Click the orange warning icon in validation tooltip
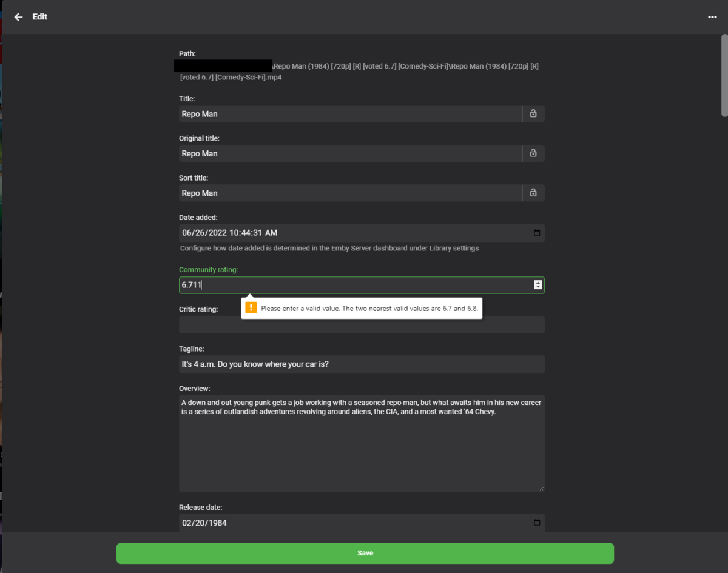The image size is (728, 573). coord(251,307)
